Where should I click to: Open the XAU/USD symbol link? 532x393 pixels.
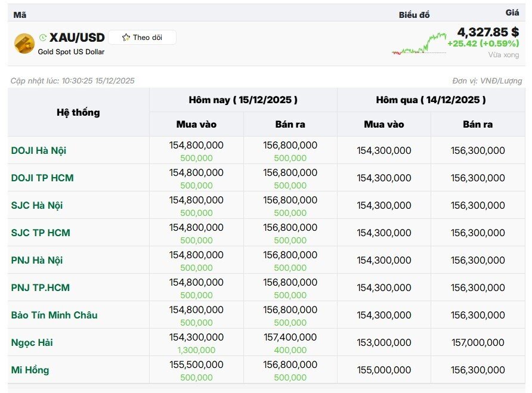coord(77,38)
